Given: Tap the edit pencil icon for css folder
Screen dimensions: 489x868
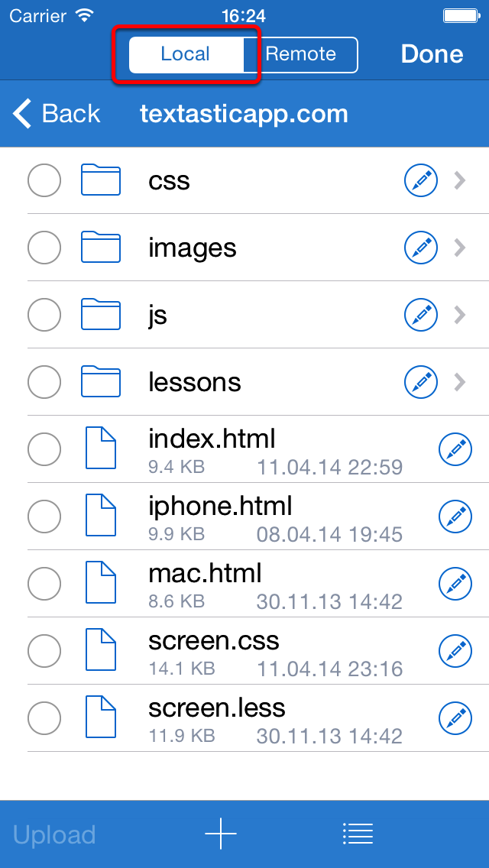Looking at the screenshot, I should coord(421,180).
